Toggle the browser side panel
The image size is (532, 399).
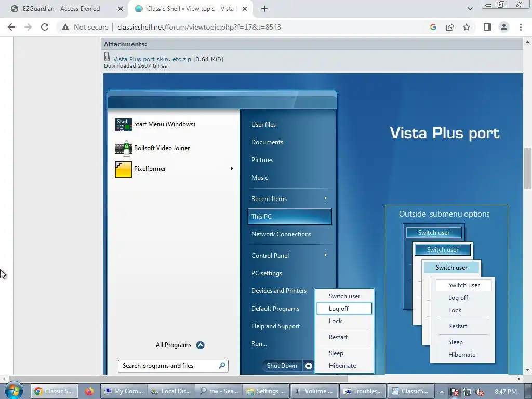click(487, 27)
